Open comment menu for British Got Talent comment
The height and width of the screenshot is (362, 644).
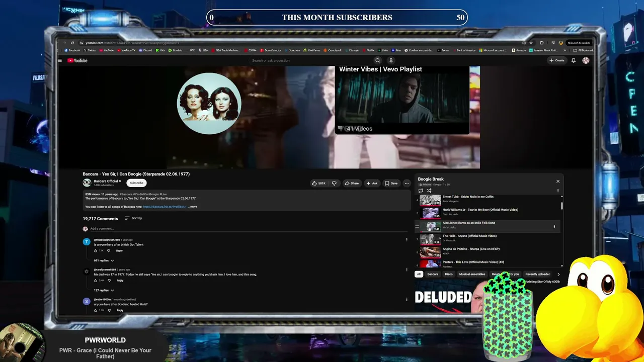click(x=407, y=240)
